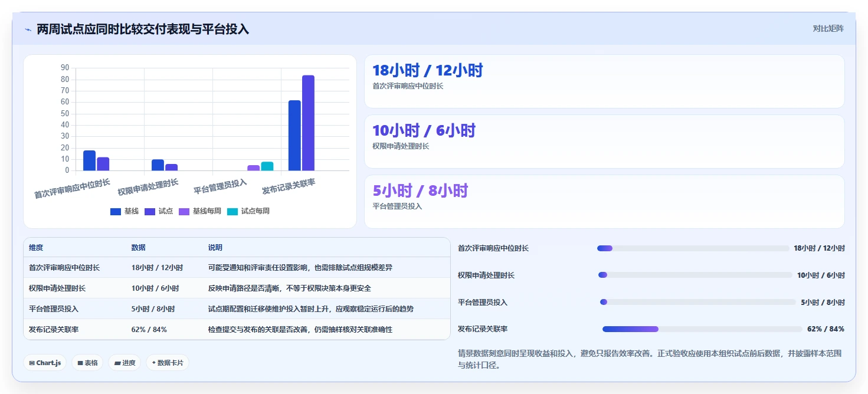The height and width of the screenshot is (394, 868).
Task: Click the 18小时 / 12小时 KPI card value
Action: coord(428,70)
